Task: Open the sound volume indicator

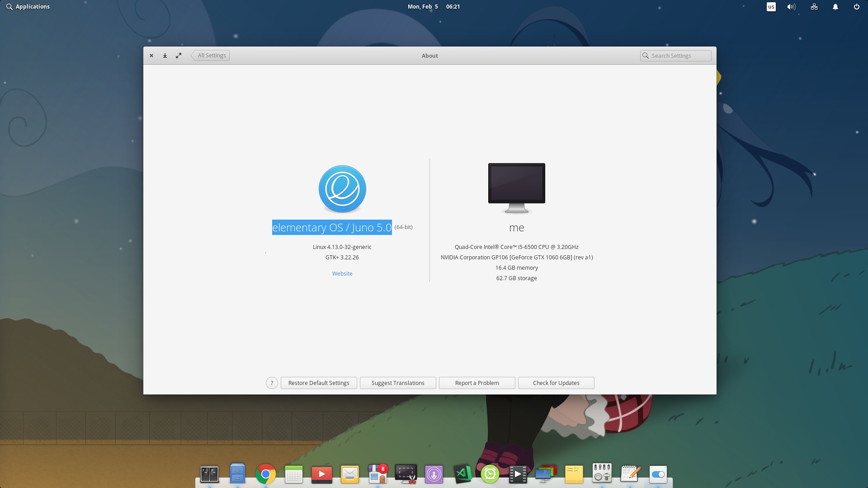Action: point(791,7)
